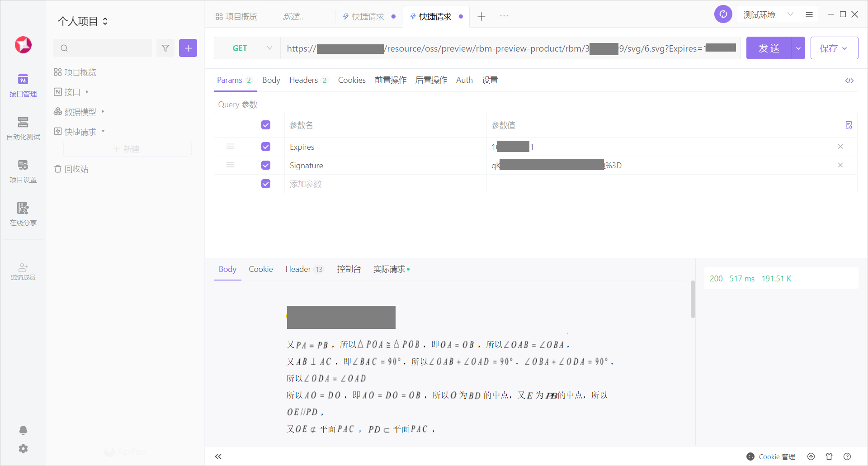Click the 发送 send button
The width and height of the screenshot is (868, 466).
pos(769,48)
